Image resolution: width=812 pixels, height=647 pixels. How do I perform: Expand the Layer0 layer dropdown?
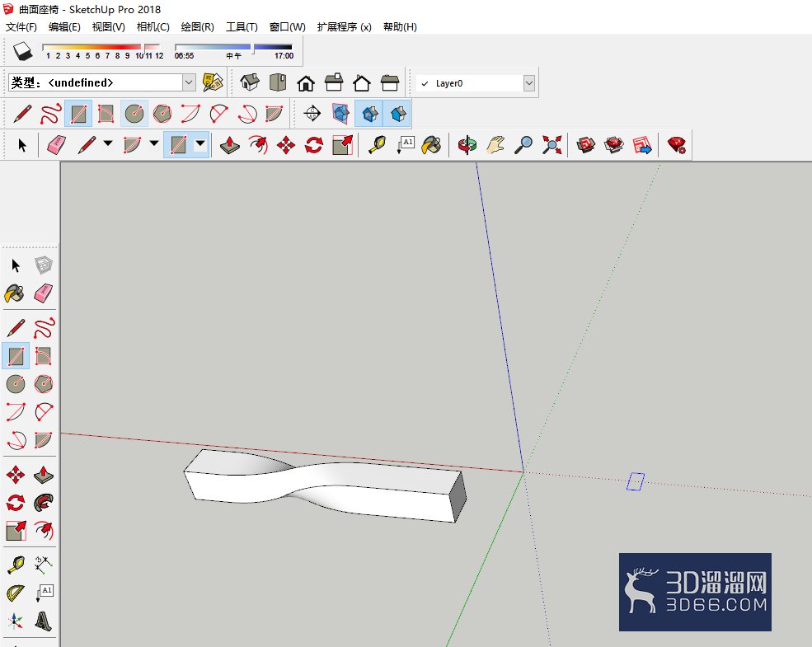(x=528, y=82)
